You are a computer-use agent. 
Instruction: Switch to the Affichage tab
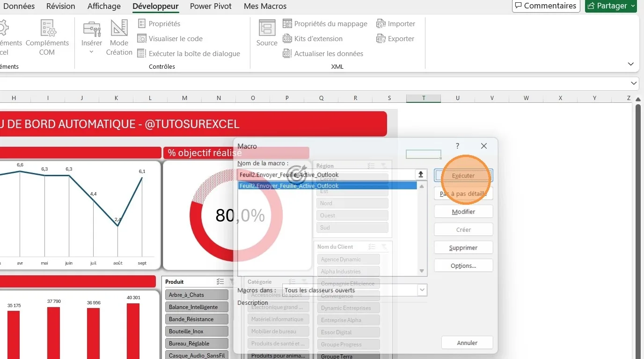(104, 6)
